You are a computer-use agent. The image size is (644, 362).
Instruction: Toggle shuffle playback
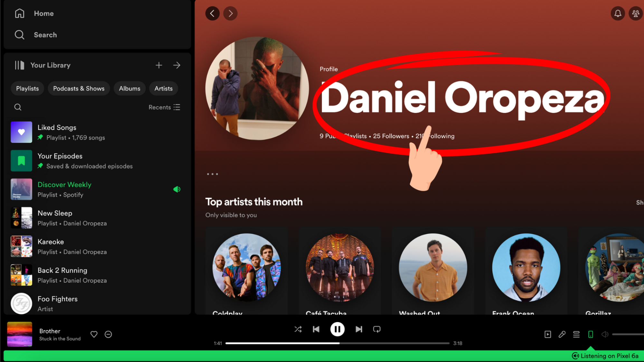pos(298,329)
